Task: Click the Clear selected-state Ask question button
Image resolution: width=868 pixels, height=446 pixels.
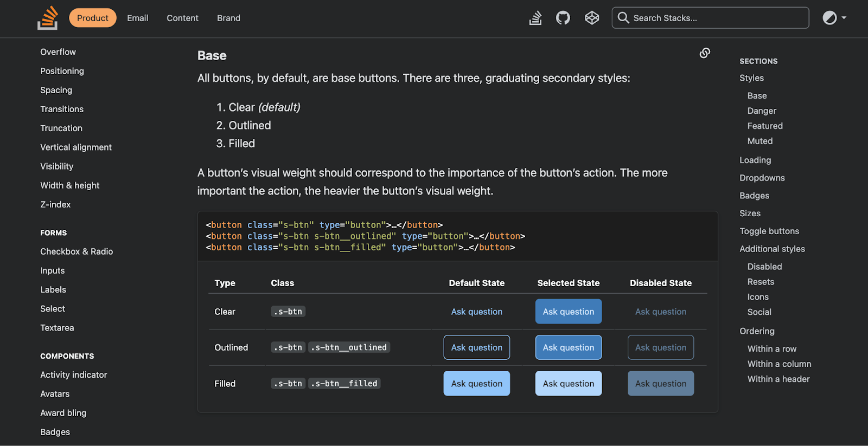Action: click(568, 312)
